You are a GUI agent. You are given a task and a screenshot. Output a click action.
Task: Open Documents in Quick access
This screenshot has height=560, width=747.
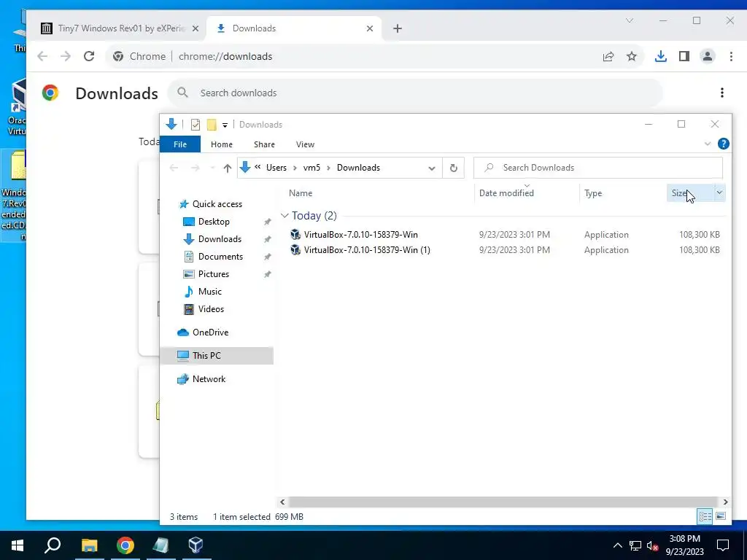point(220,257)
